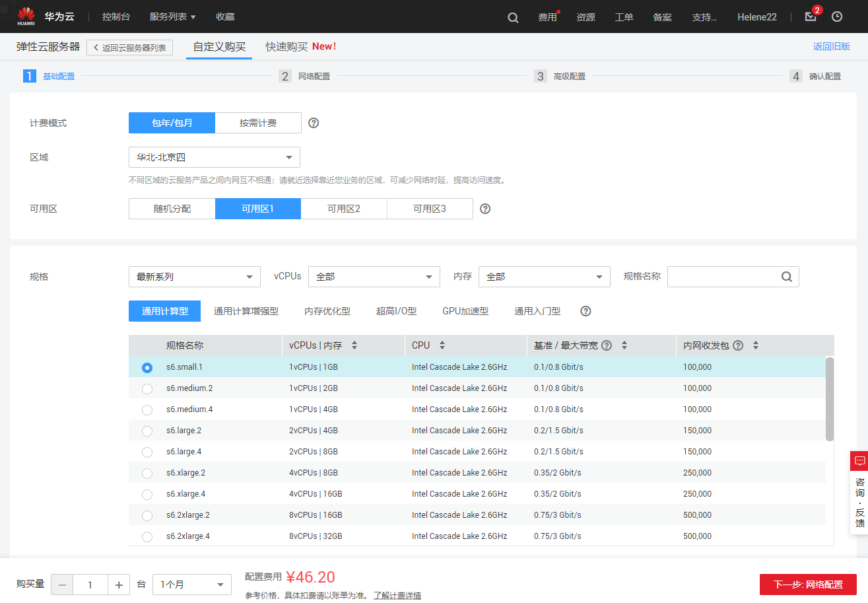Open the mail notifications icon

point(811,17)
